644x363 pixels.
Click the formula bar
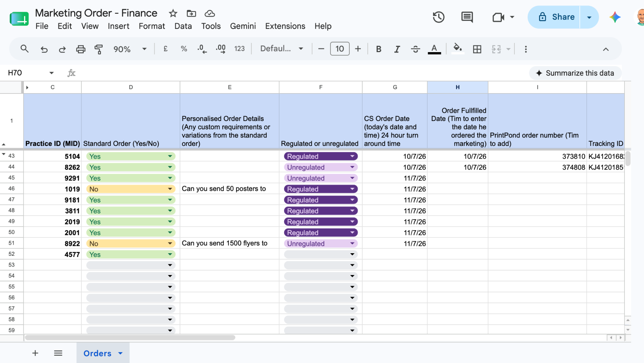click(x=303, y=73)
